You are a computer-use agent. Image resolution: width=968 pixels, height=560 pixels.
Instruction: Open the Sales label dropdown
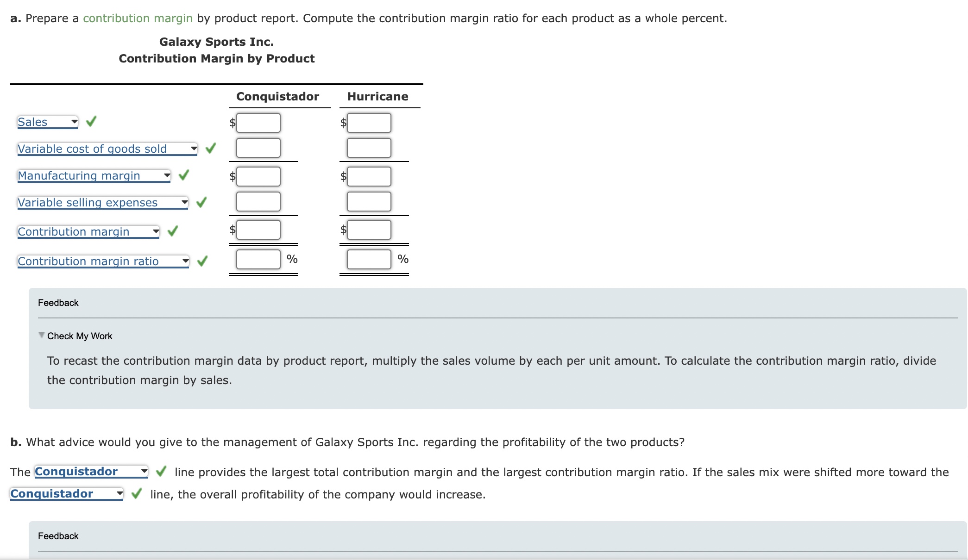pyautogui.click(x=74, y=121)
